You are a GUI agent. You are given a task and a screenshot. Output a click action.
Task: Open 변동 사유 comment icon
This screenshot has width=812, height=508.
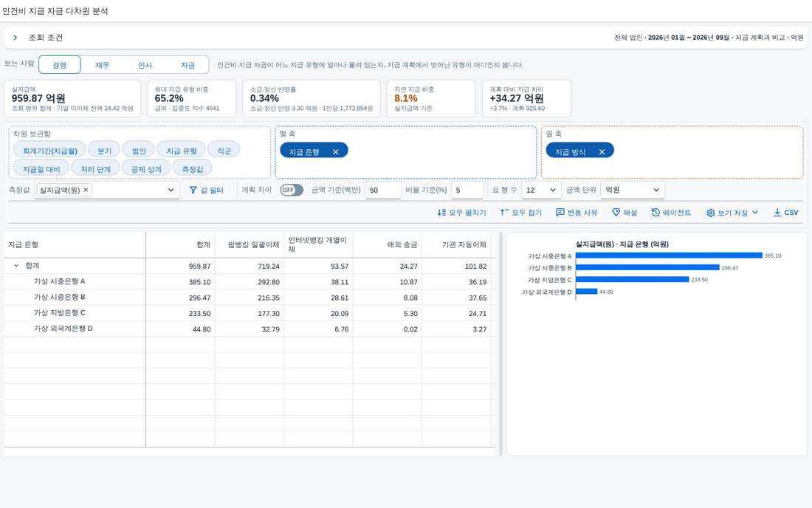tap(560, 213)
